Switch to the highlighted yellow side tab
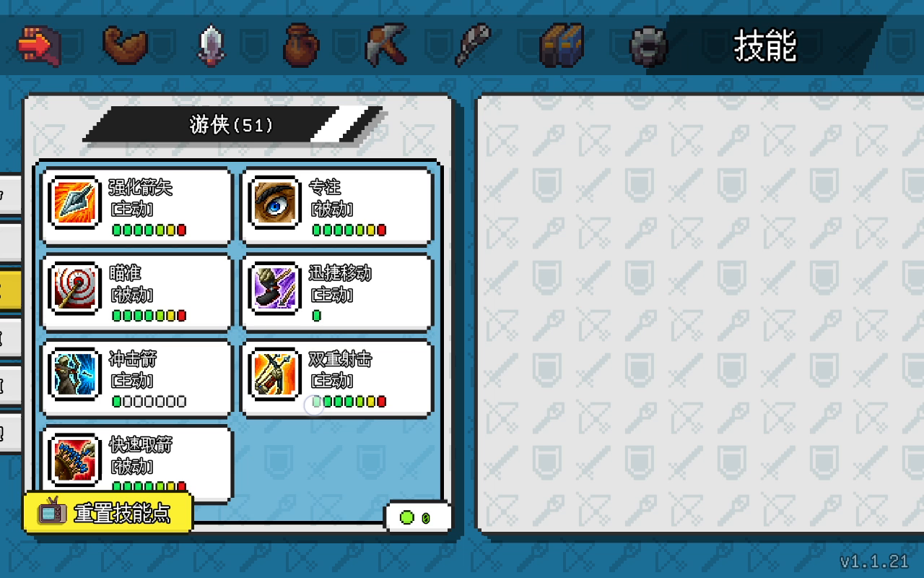Viewport: 924px width, 578px height. (x=10, y=292)
